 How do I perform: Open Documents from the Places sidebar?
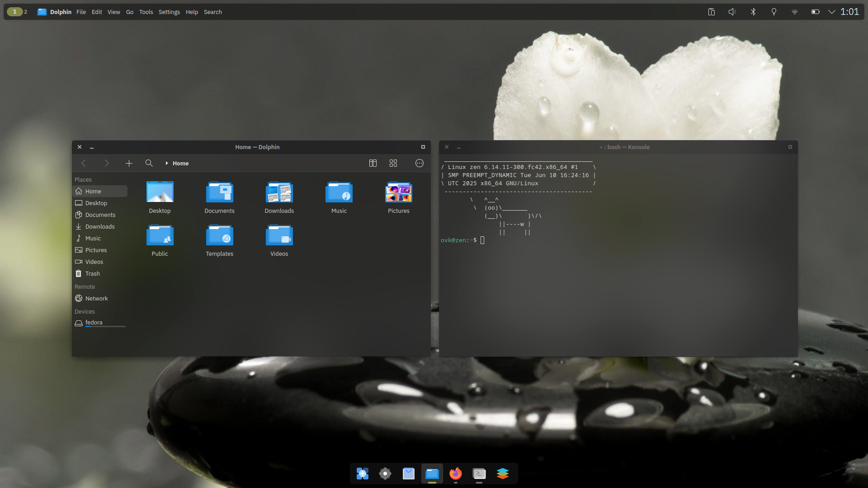(x=100, y=215)
